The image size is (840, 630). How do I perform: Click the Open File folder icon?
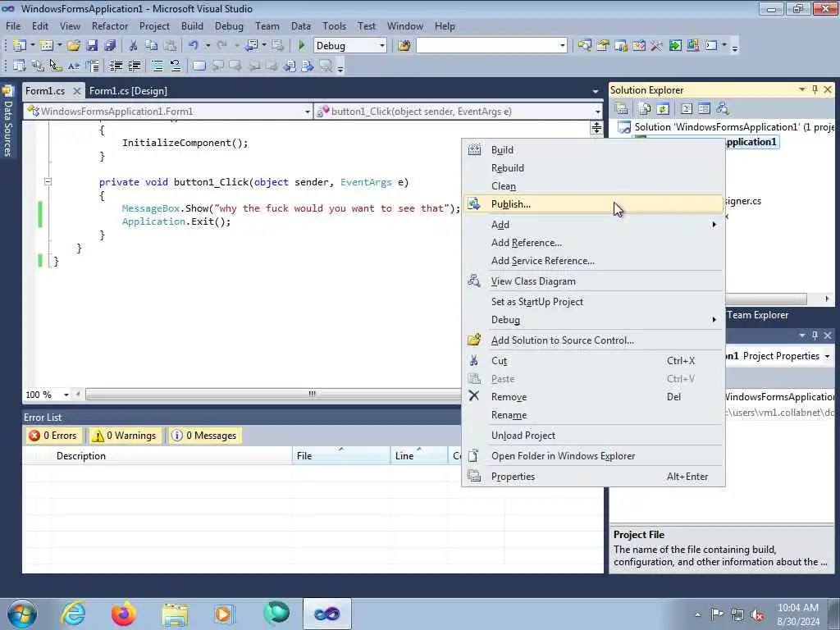click(74, 46)
